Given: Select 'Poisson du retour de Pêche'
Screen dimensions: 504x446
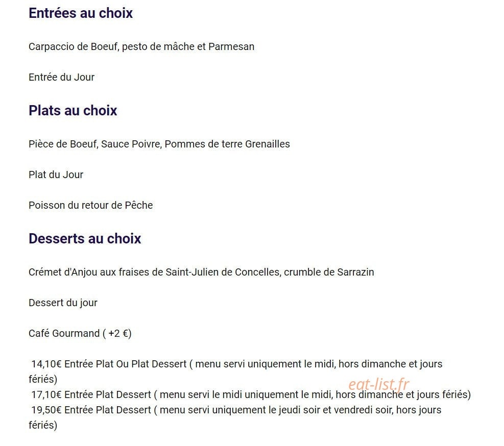Looking at the screenshot, I should tap(91, 205).
